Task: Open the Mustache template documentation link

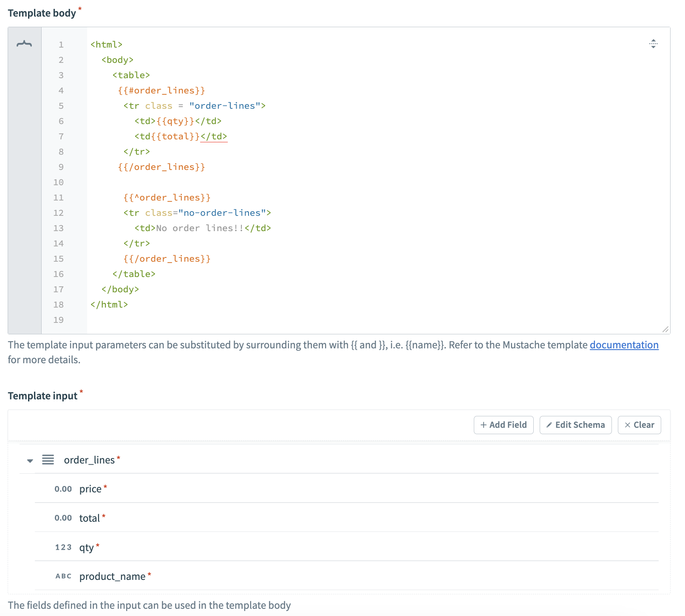Action: point(623,345)
